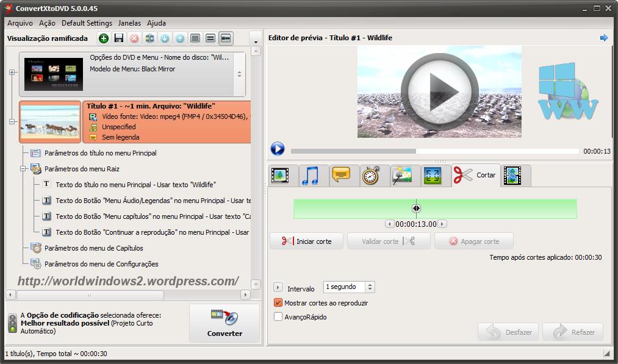Click the 00:00:13.00 time field
This screenshot has height=364, width=618.
click(416, 224)
